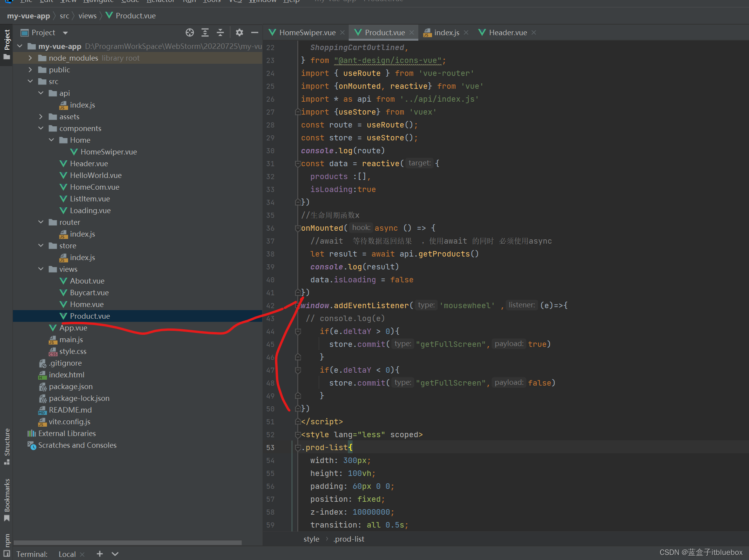The image size is (749, 560).
Task: Select Home.vue in views folder
Action: [x=86, y=304]
